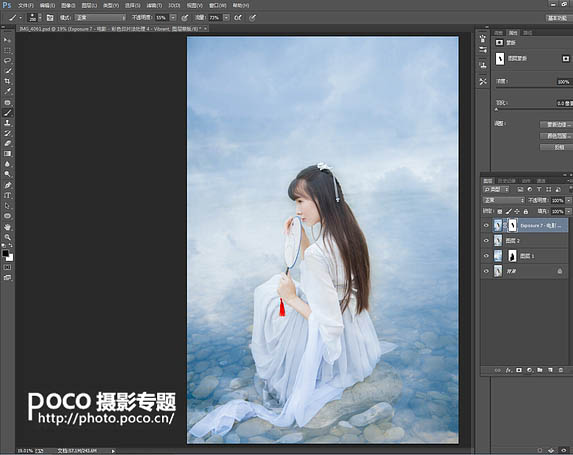Open the 图层(L) menu
The height and width of the screenshot is (455, 573).
pyautogui.click(x=89, y=5)
